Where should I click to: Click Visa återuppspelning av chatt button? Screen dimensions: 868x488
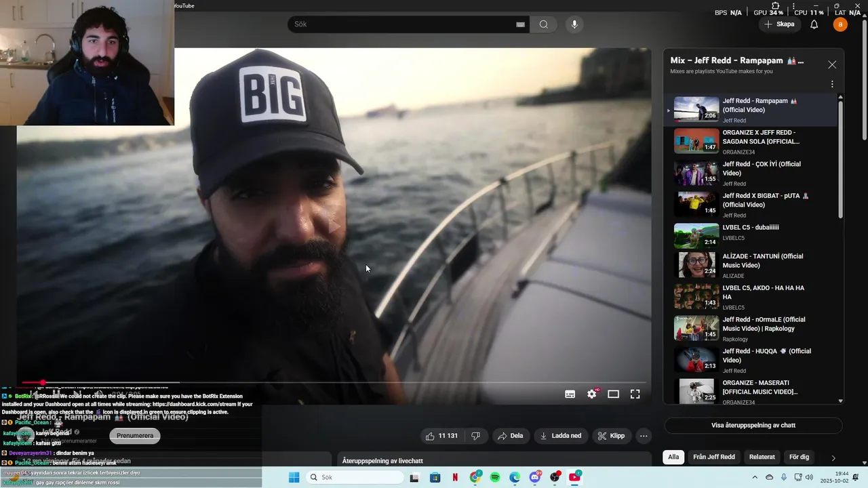tap(753, 425)
